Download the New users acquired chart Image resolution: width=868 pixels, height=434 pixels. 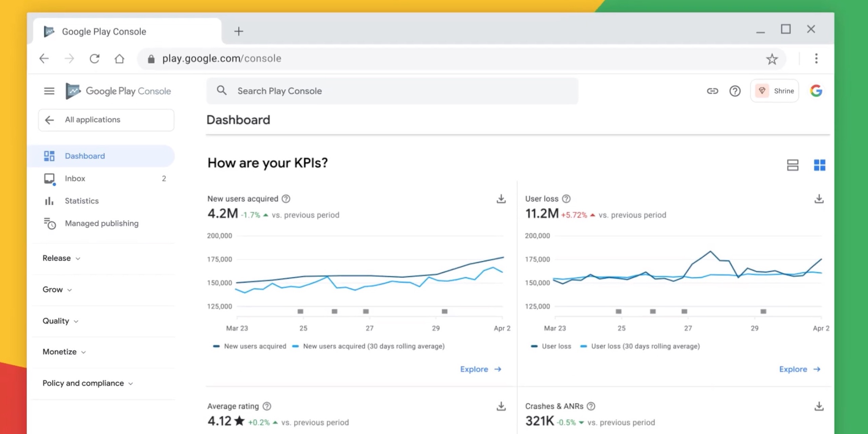coord(500,199)
